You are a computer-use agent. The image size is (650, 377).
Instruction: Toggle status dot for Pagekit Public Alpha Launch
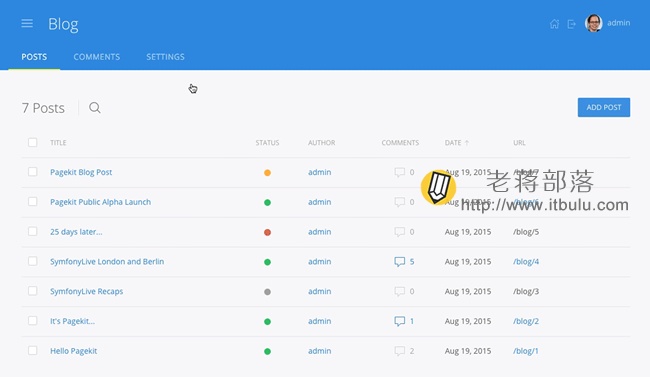267,202
